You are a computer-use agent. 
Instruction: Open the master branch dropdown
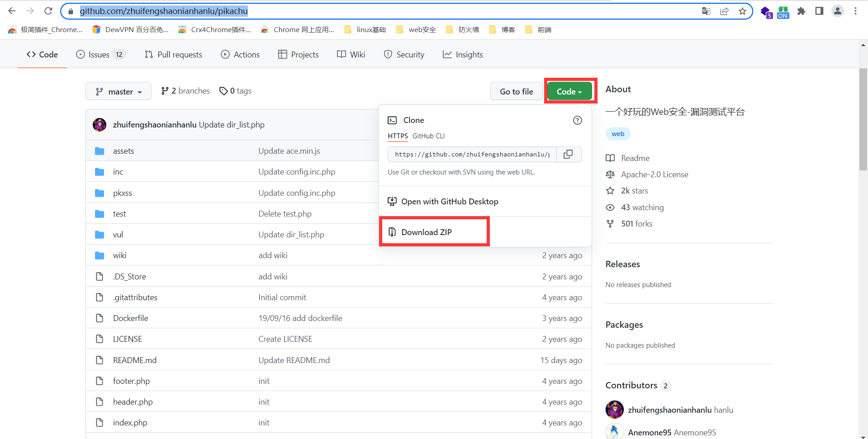coord(119,91)
